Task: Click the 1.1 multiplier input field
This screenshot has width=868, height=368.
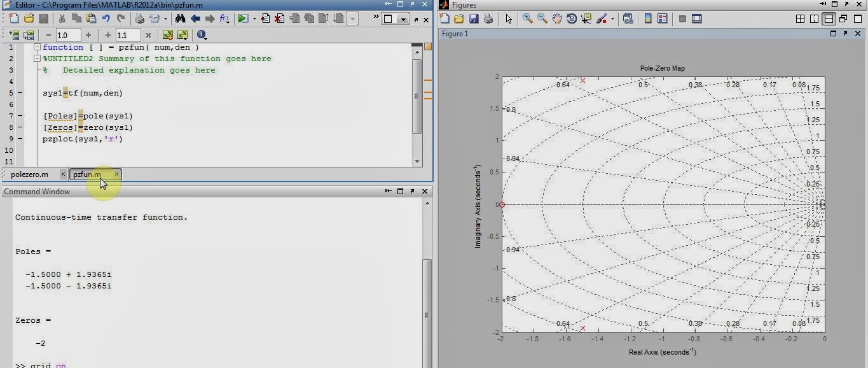Action: (128, 35)
